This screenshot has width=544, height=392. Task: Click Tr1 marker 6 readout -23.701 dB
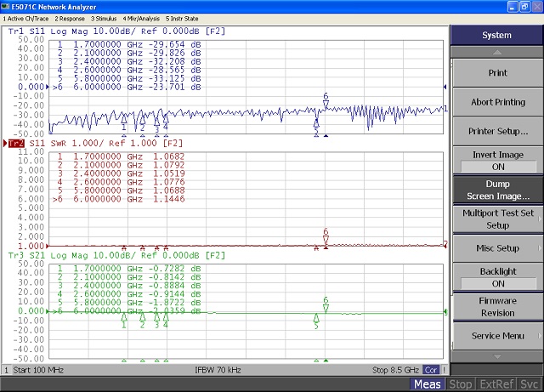tap(175, 87)
